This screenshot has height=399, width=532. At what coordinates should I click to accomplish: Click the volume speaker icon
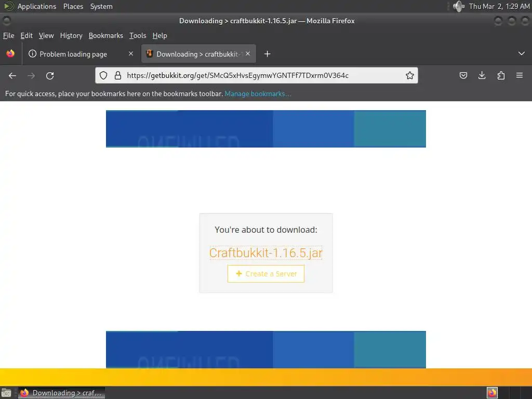tap(459, 6)
